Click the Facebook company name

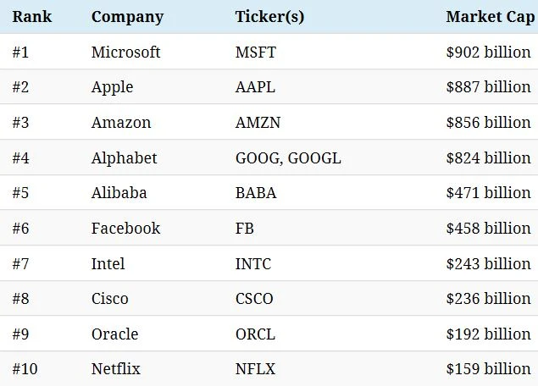tap(125, 229)
